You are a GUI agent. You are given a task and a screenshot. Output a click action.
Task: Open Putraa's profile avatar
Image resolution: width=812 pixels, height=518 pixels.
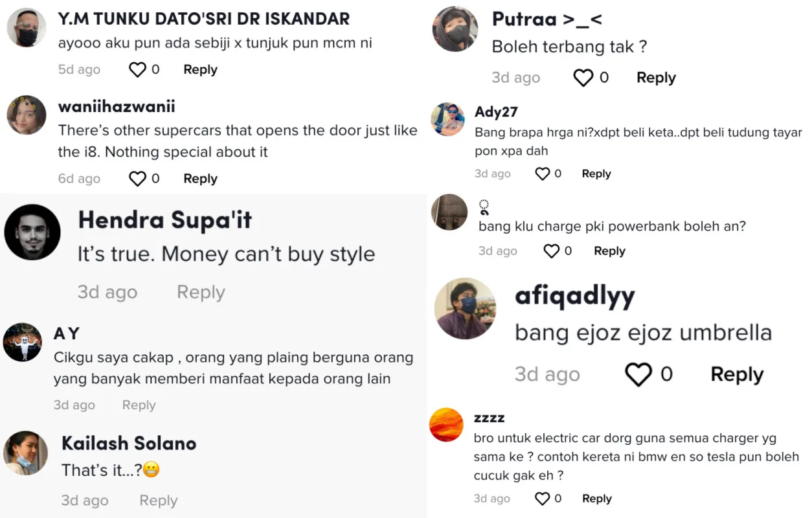click(x=455, y=29)
